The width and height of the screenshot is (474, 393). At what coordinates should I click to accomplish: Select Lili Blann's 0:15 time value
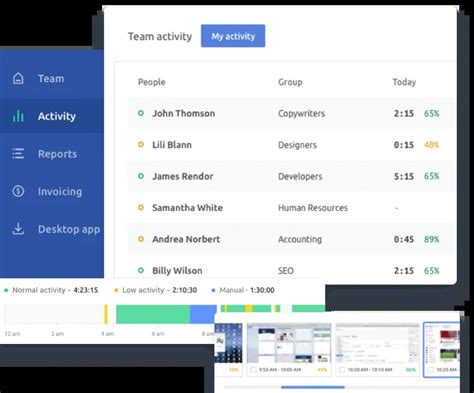(x=404, y=145)
